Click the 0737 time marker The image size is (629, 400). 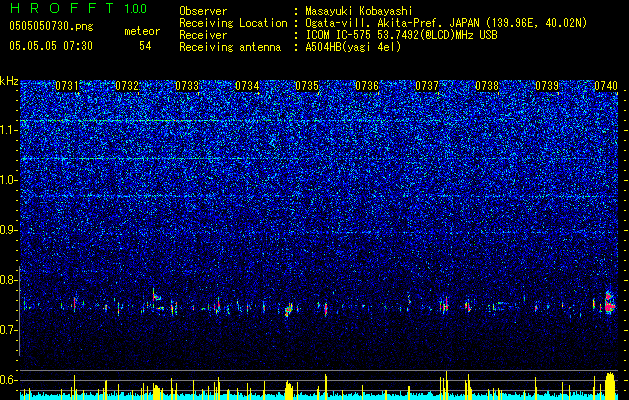[427, 86]
